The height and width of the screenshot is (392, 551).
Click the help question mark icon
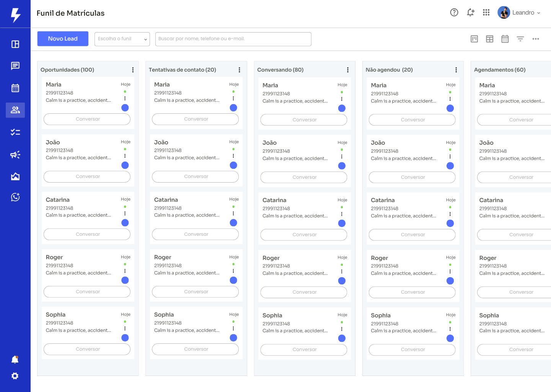[454, 13]
